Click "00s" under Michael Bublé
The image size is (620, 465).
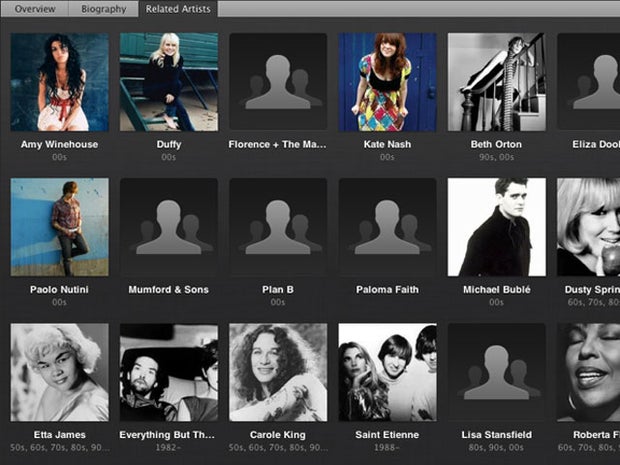(x=497, y=302)
